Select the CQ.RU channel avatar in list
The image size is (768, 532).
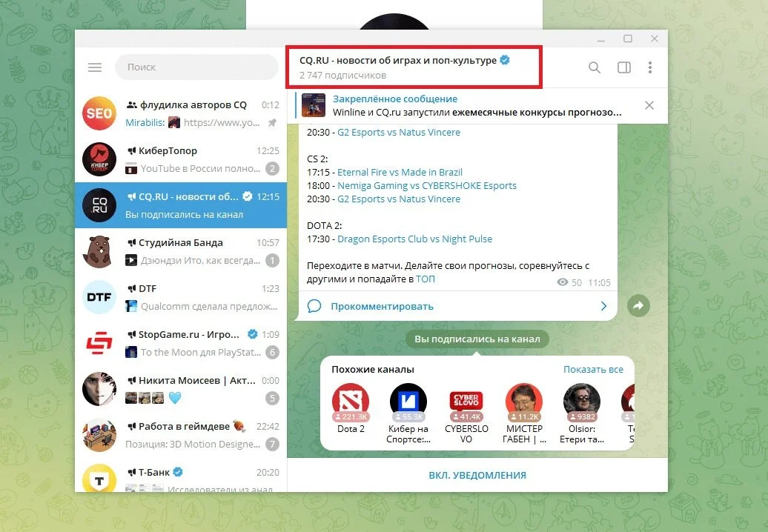pos(99,205)
